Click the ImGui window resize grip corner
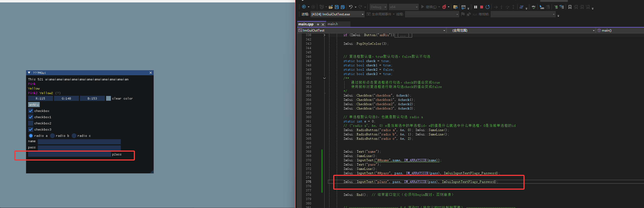 coord(152,172)
